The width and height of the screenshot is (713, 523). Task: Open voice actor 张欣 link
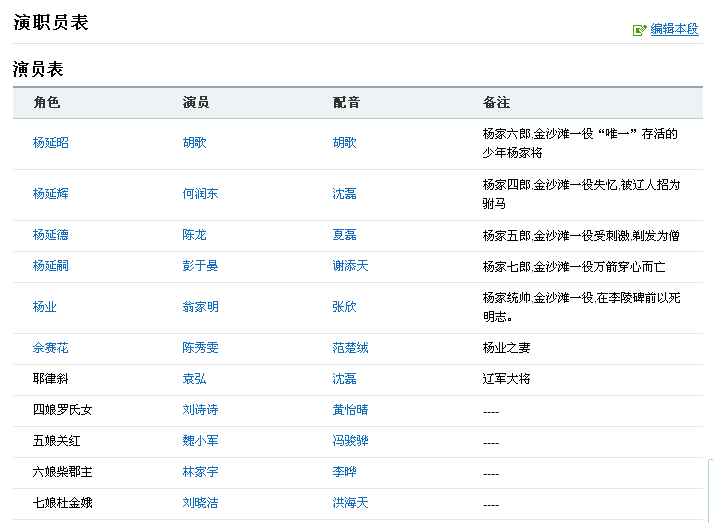click(344, 307)
